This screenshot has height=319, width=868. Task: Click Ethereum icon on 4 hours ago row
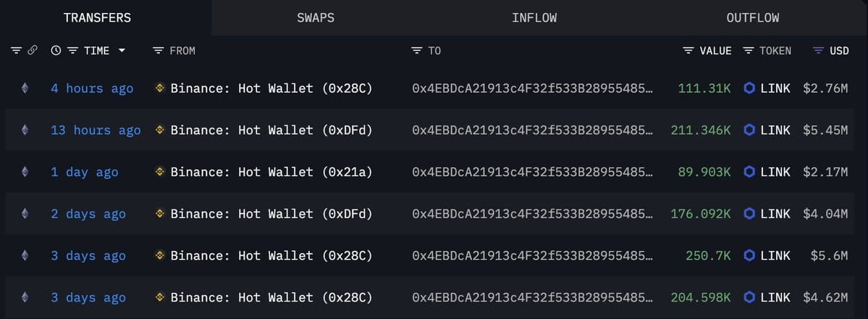coord(25,88)
